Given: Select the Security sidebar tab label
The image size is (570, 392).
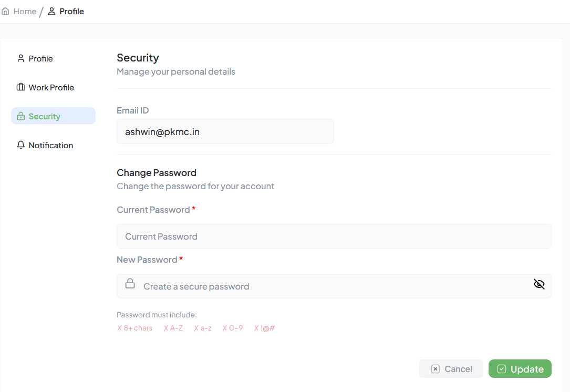Looking at the screenshot, I should (x=45, y=117).
